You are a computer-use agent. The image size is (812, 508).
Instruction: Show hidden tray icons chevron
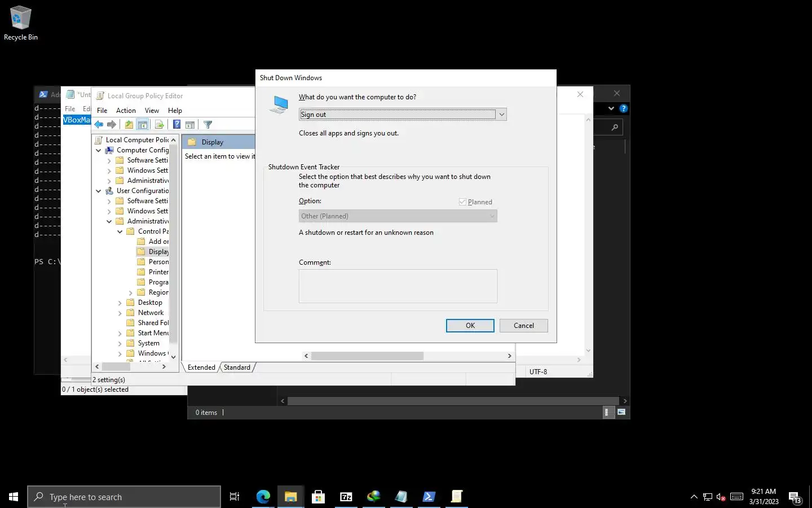tap(694, 497)
